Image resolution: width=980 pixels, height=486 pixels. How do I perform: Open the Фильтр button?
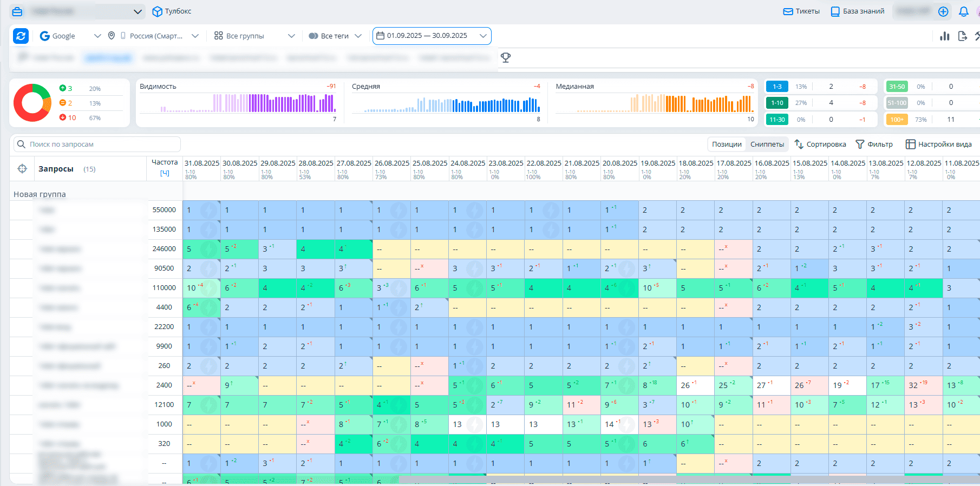(874, 144)
